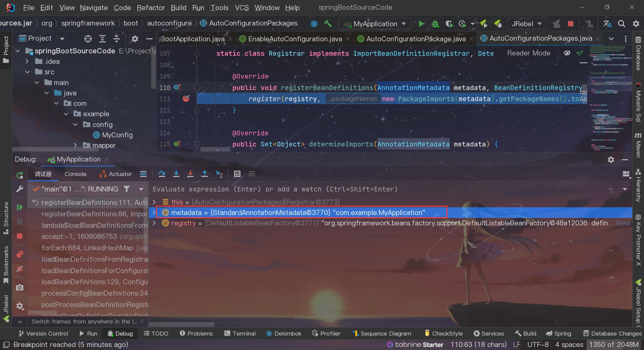644x350 pixels.
Task: Open debug panel settings gear
Action: coord(20,306)
